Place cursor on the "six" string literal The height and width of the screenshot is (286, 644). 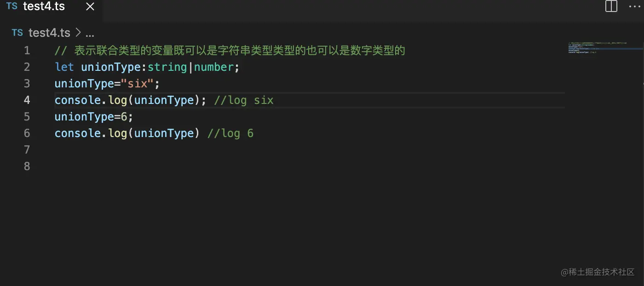click(137, 84)
